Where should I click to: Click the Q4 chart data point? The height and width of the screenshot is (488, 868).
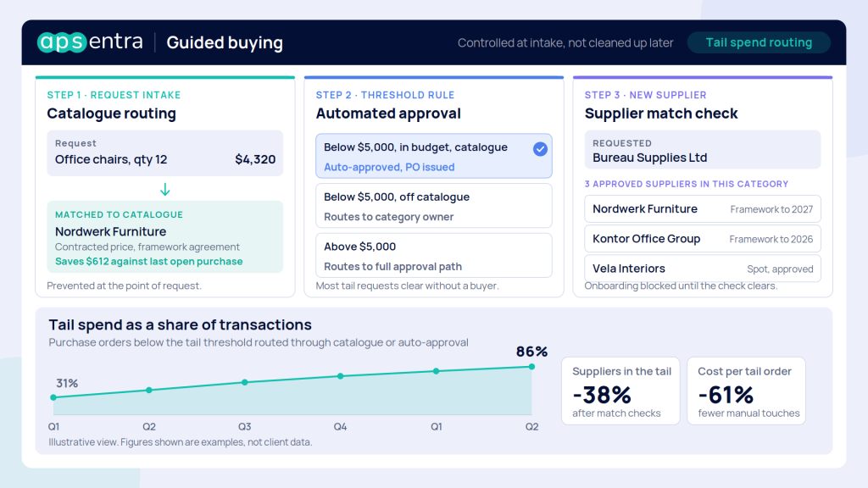[x=341, y=376]
